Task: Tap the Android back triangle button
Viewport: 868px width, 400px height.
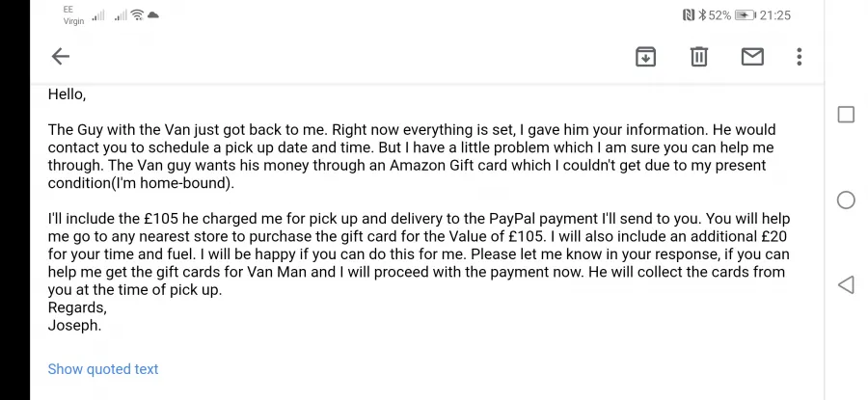Action: click(845, 285)
